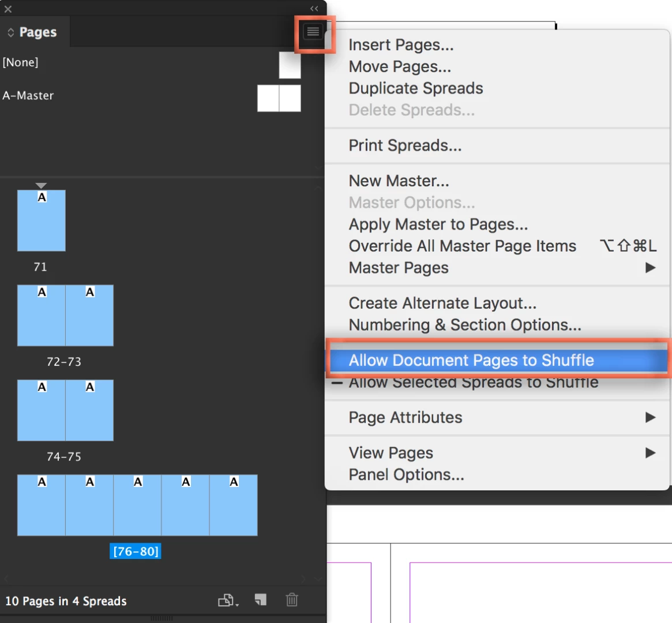Collapse the panel with double-arrow icon

(314, 9)
